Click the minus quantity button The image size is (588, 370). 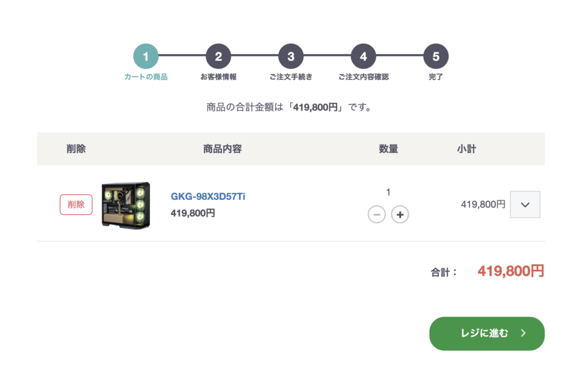377,215
